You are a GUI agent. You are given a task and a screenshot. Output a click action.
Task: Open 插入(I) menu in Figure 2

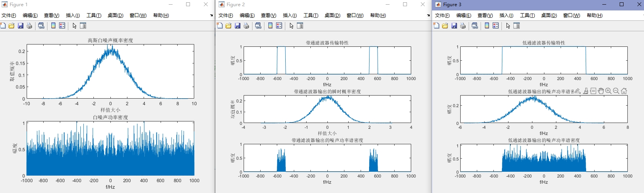290,15
